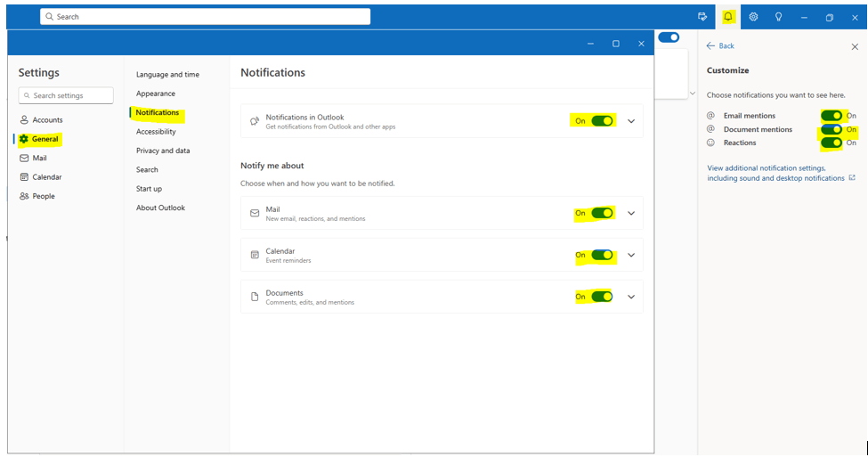
Task: Click the Calendar icon in Settings sidebar
Action: (x=24, y=177)
